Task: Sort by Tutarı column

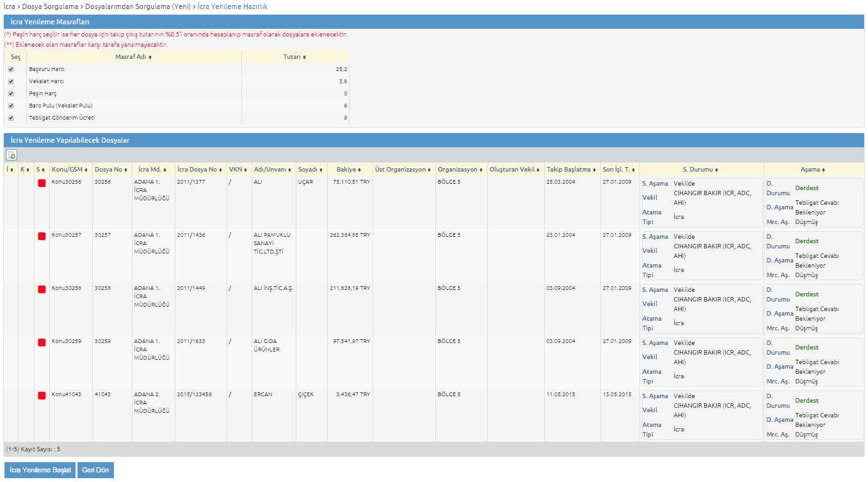Action: point(294,57)
